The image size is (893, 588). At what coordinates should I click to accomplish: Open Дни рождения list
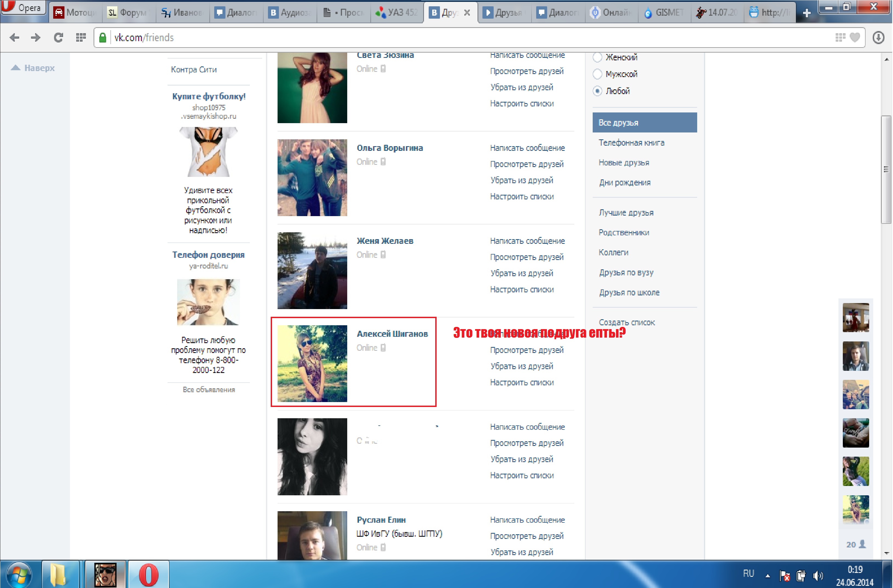(x=624, y=182)
